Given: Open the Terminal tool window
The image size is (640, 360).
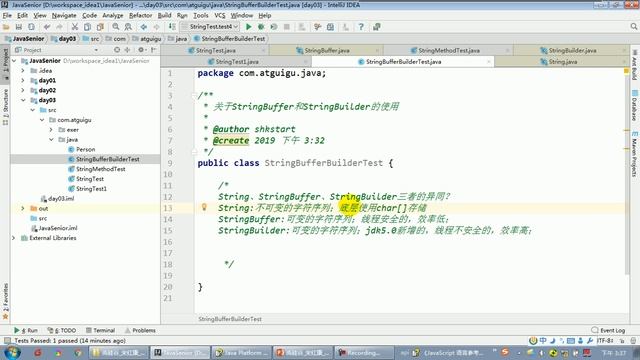Looking at the screenshot, I should tap(100, 330).
